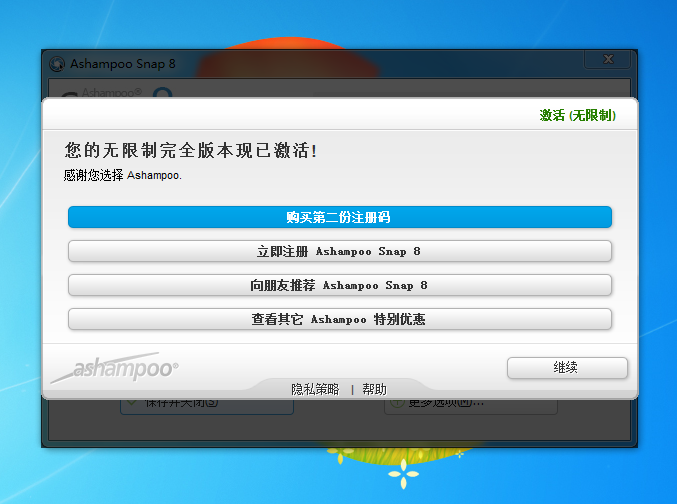
Task: Select 立即注册 Ashampoo Snap 8
Action: pos(339,251)
